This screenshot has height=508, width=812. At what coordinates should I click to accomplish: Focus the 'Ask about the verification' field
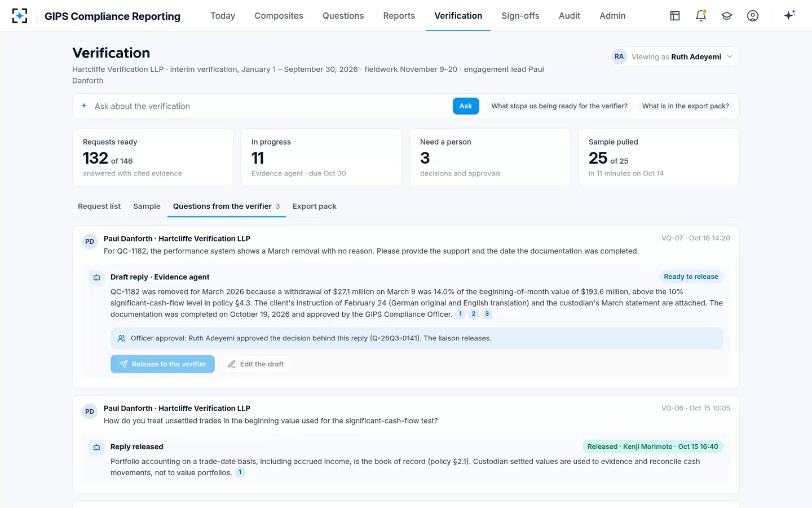click(x=270, y=106)
